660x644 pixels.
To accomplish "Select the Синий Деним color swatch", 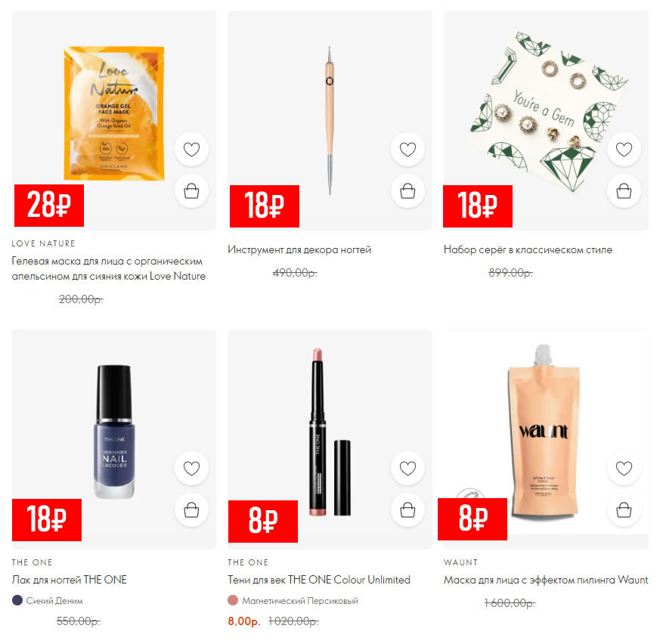I will [x=17, y=600].
